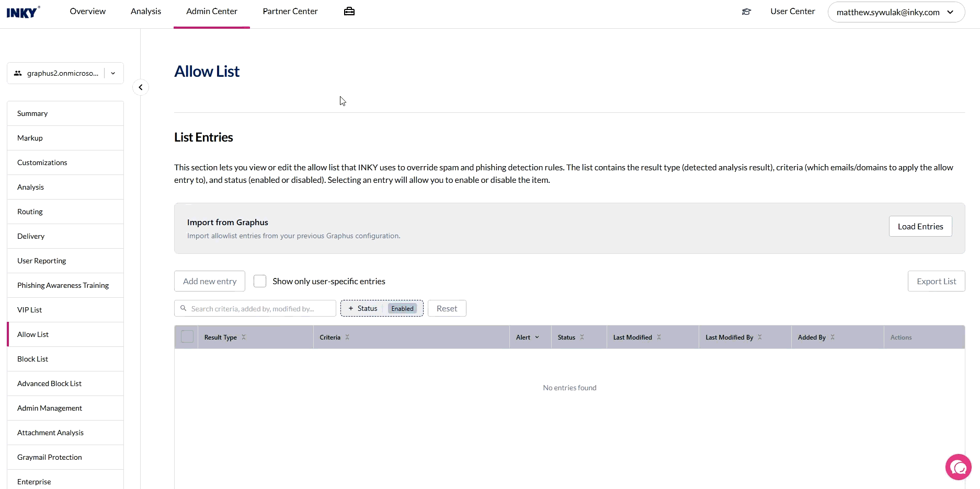Click the search criteria input field

(259, 308)
